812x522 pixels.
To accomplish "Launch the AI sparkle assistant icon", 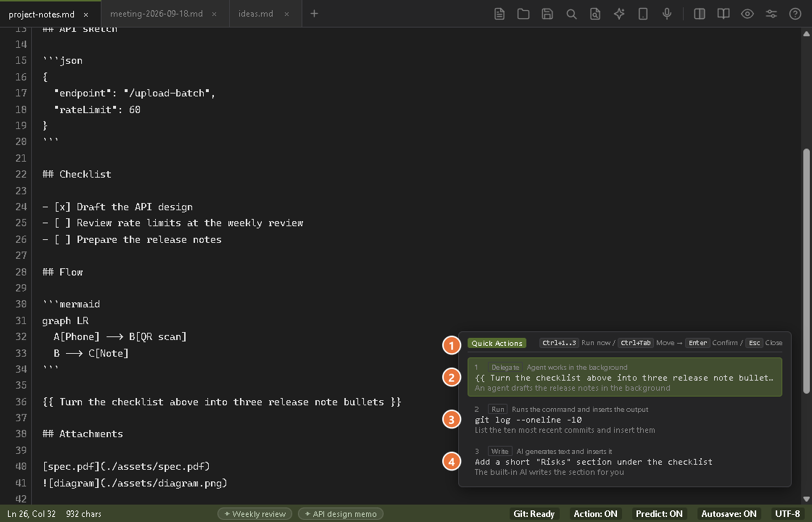I will click(x=619, y=14).
